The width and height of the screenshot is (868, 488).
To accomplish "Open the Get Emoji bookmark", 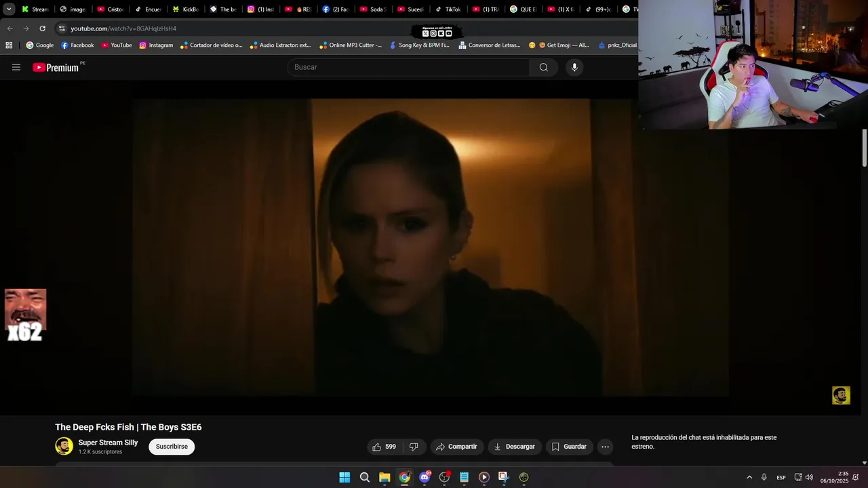I will pos(559,45).
